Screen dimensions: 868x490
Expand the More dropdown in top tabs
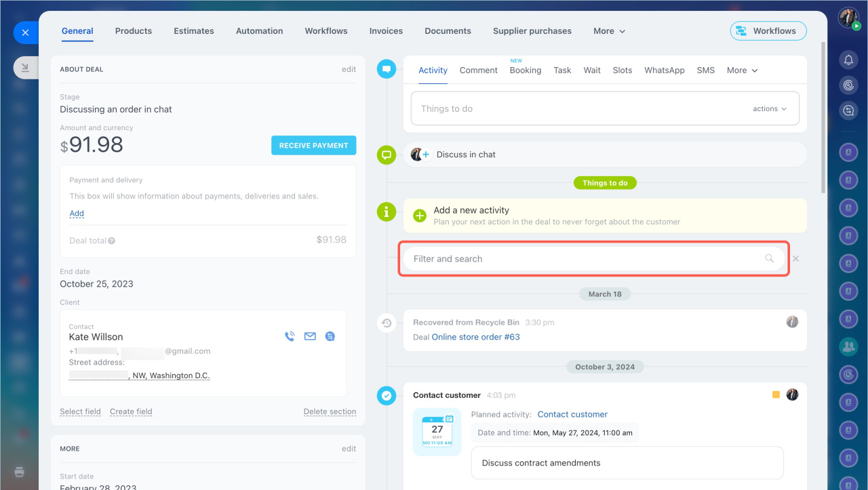(x=609, y=31)
